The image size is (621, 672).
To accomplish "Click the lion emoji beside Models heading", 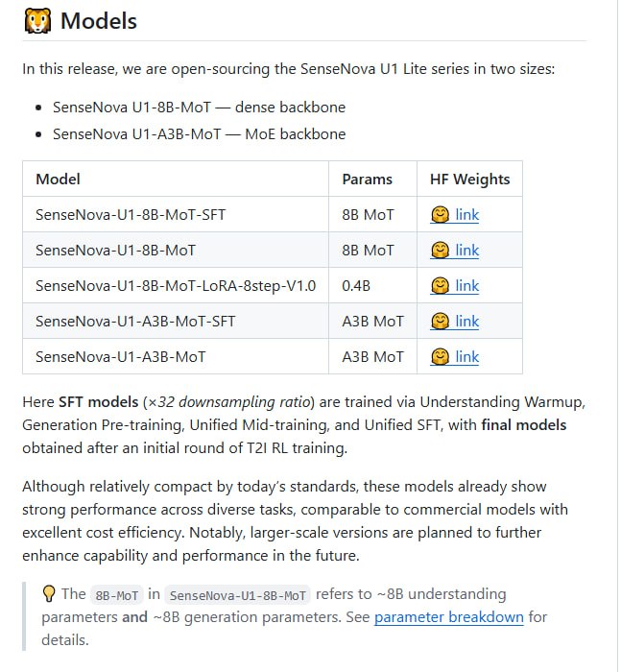I will point(37,21).
